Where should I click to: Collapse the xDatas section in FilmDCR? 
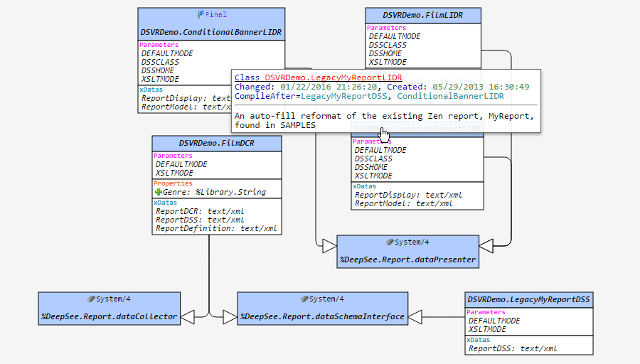(x=166, y=203)
